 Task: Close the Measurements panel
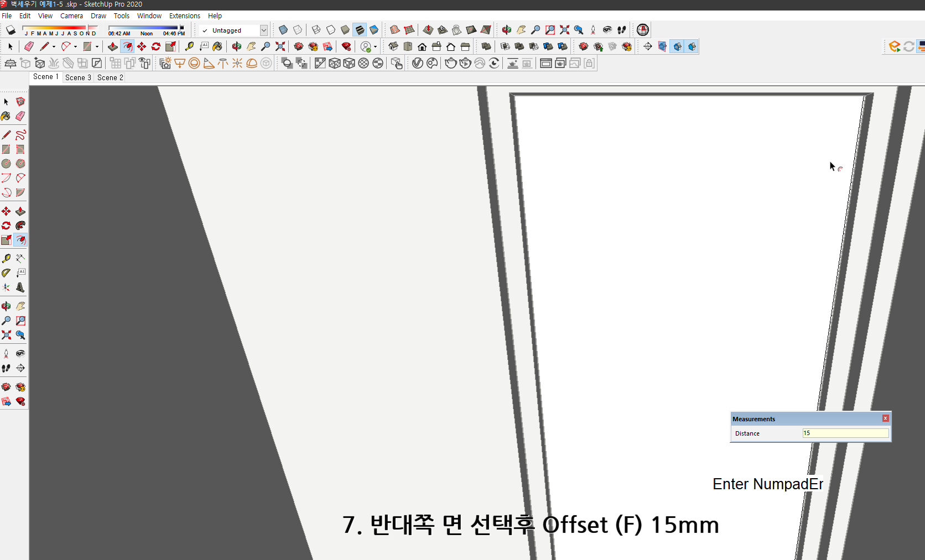pos(885,418)
